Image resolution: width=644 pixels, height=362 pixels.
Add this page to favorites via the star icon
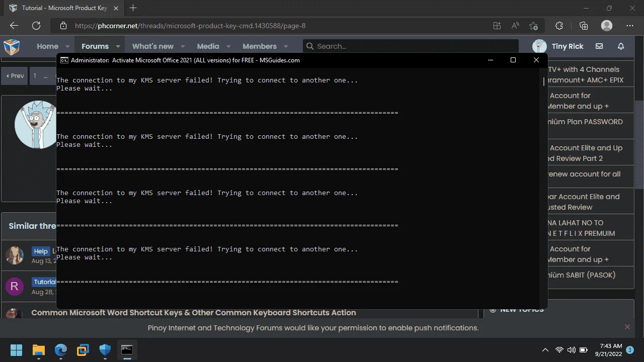pos(533,26)
